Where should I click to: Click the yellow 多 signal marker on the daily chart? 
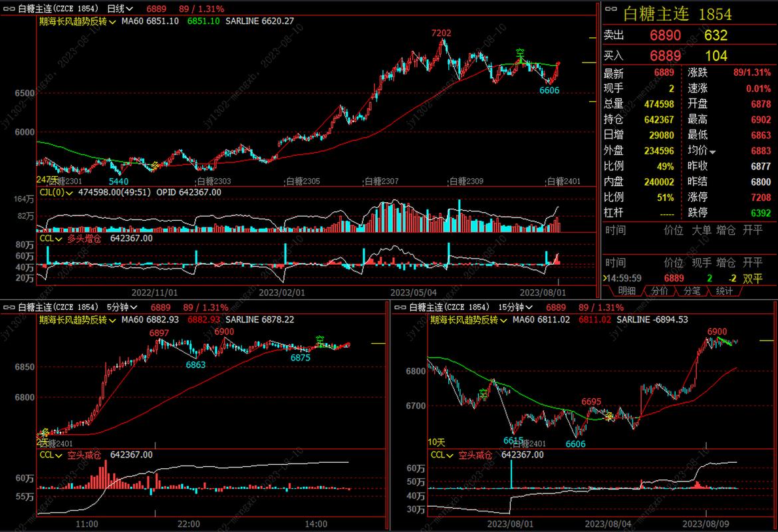pyautogui.click(x=156, y=165)
